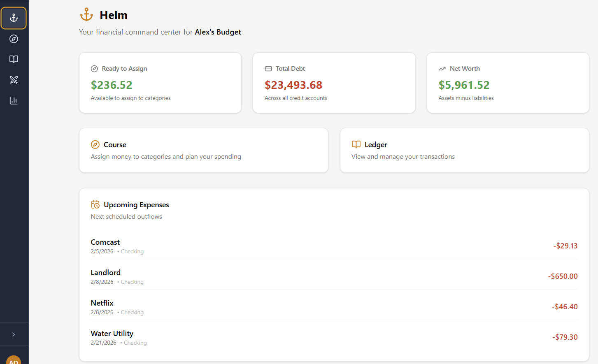The width and height of the screenshot is (598, 364).
Task: Select the Comcast upcoming expense row
Action: tap(334, 246)
